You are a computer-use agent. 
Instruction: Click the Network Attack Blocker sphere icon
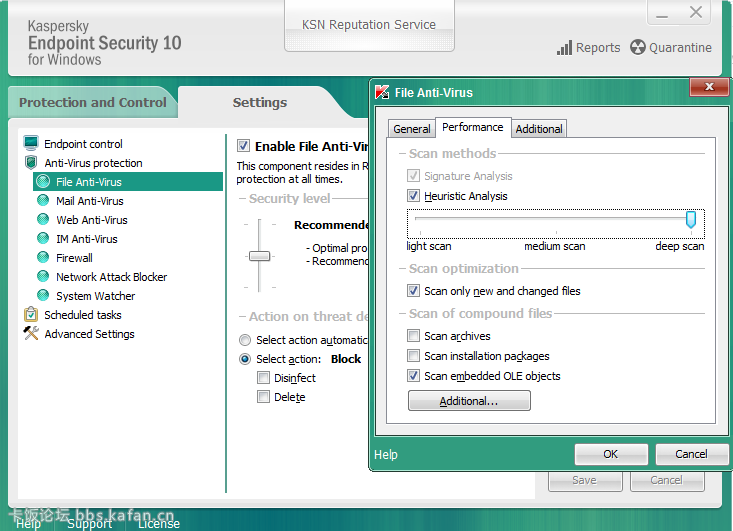coord(43,276)
